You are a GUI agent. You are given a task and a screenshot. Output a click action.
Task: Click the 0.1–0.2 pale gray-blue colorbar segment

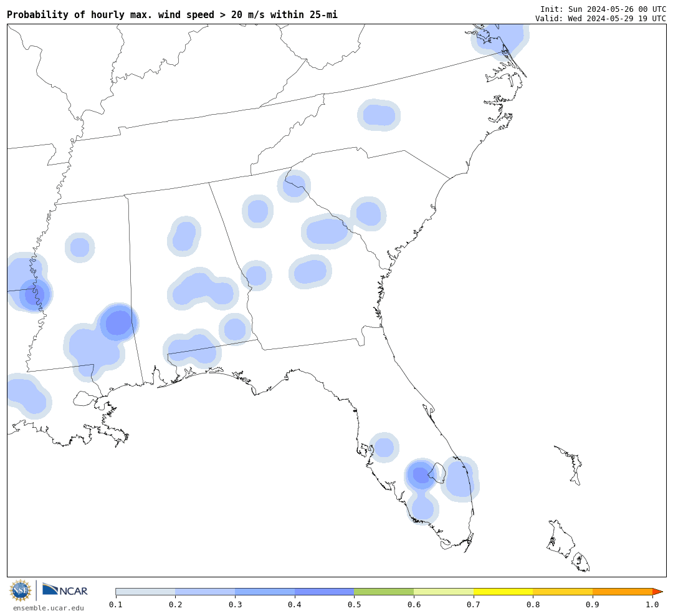(x=145, y=592)
